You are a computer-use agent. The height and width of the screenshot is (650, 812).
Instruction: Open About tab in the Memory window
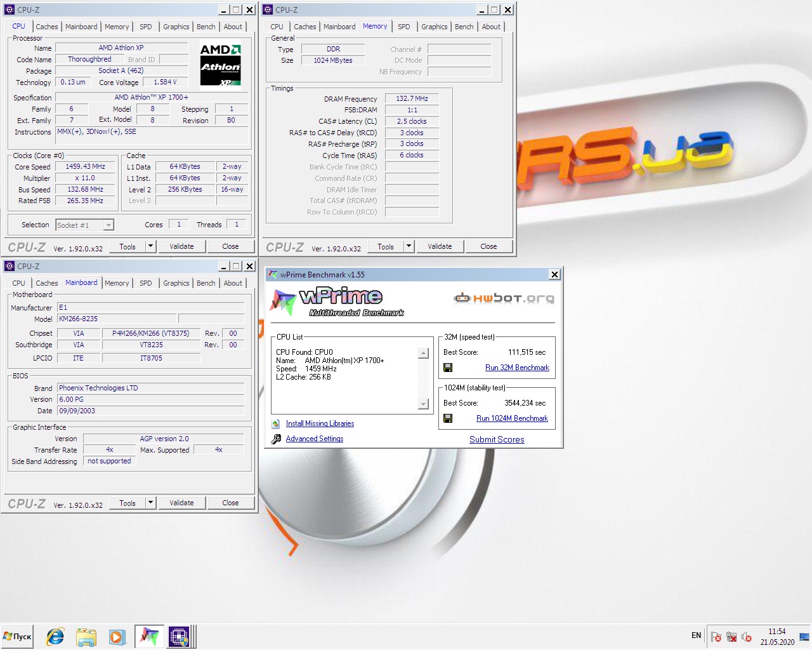pyautogui.click(x=491, y=27)
